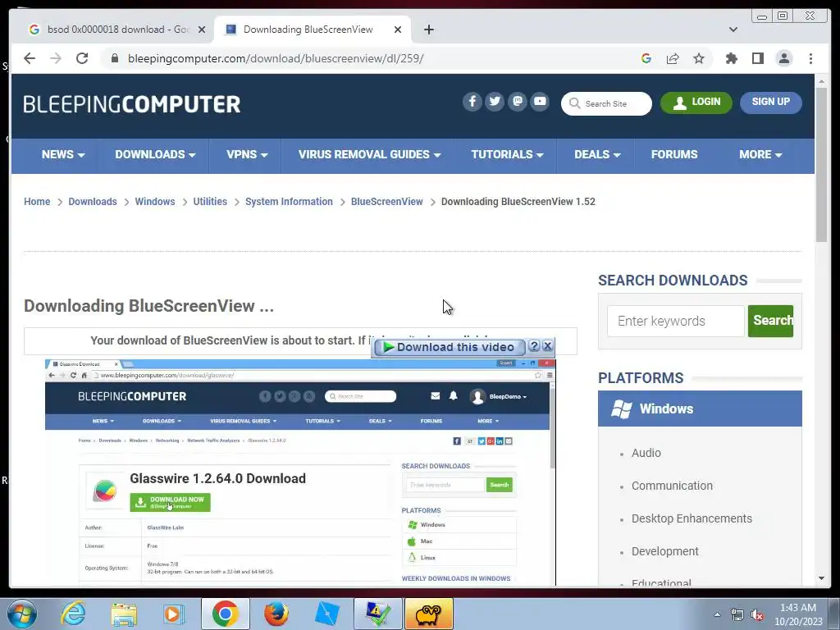Open BleepingComputer YouTube icon
Screen dimensions: 840x630
click(x=540, y=101)
